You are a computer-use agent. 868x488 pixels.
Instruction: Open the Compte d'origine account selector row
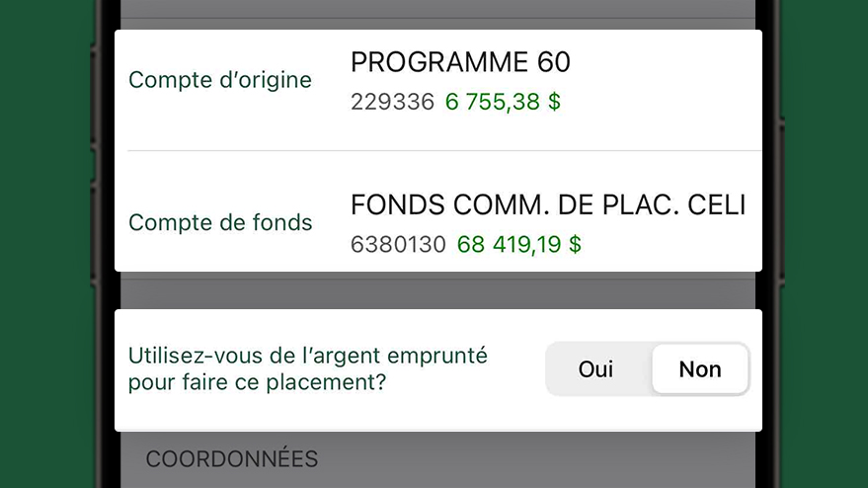[438, 90]
